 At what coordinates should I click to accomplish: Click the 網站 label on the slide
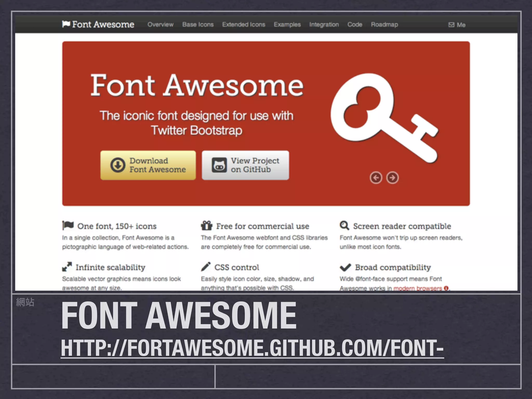pos(25,302)
